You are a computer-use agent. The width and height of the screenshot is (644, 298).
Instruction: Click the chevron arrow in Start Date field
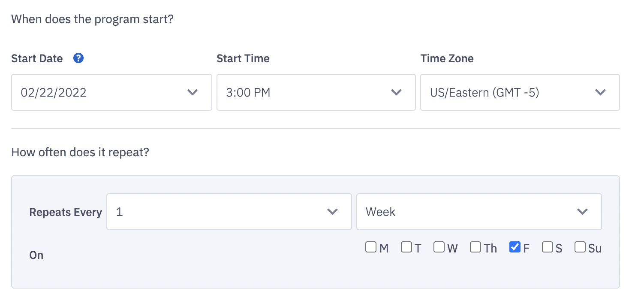coord(193,92)
